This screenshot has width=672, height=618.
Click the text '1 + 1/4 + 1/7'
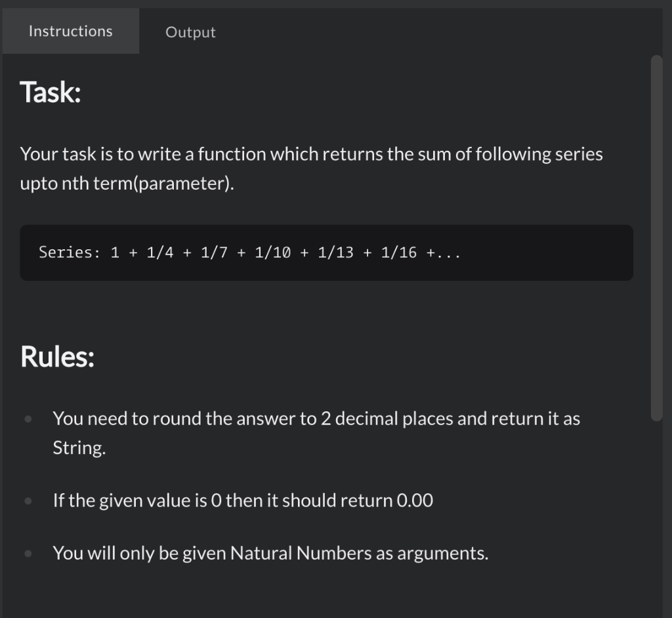point(174,252)
